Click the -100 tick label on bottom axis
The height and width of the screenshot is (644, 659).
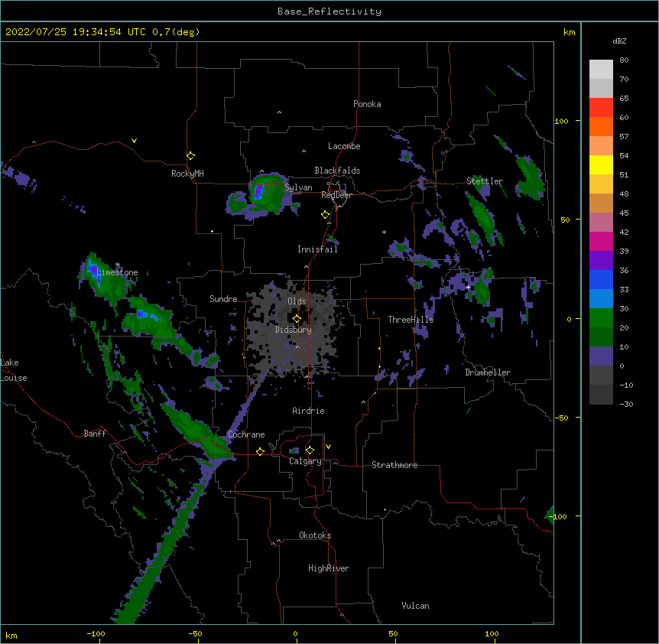96,633
